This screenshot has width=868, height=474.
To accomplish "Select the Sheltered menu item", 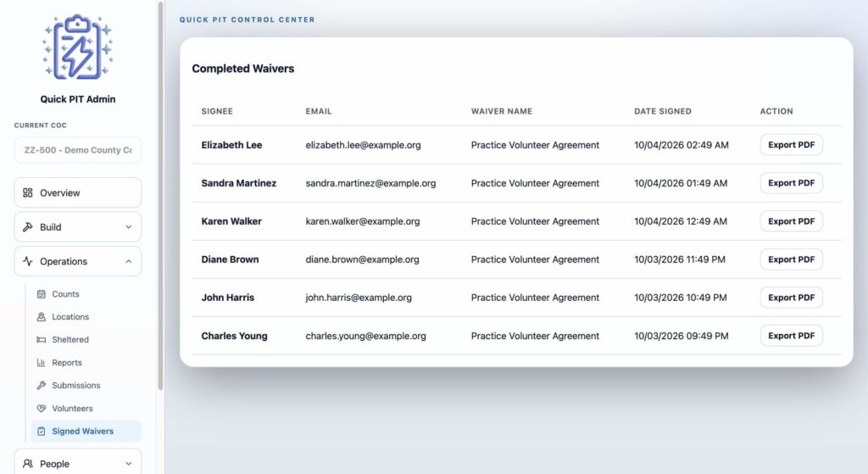I will click(86, 339).
